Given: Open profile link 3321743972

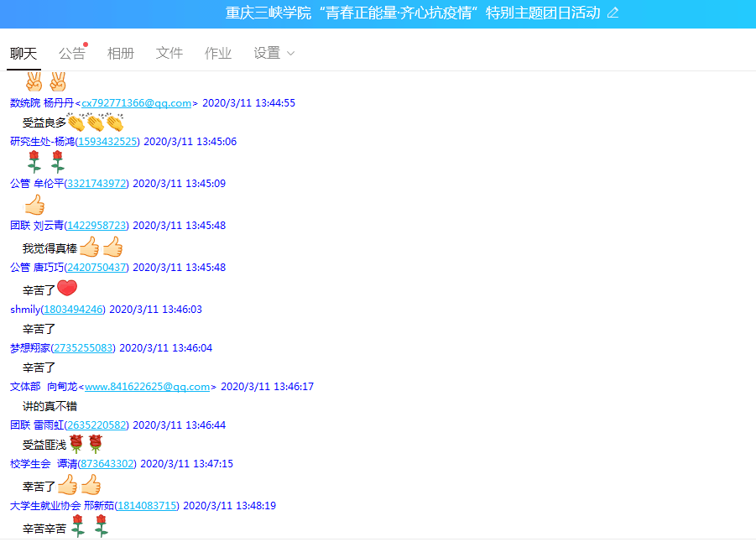Looking at the screenshot, I should pyautogui.click(x=96, y=184).
